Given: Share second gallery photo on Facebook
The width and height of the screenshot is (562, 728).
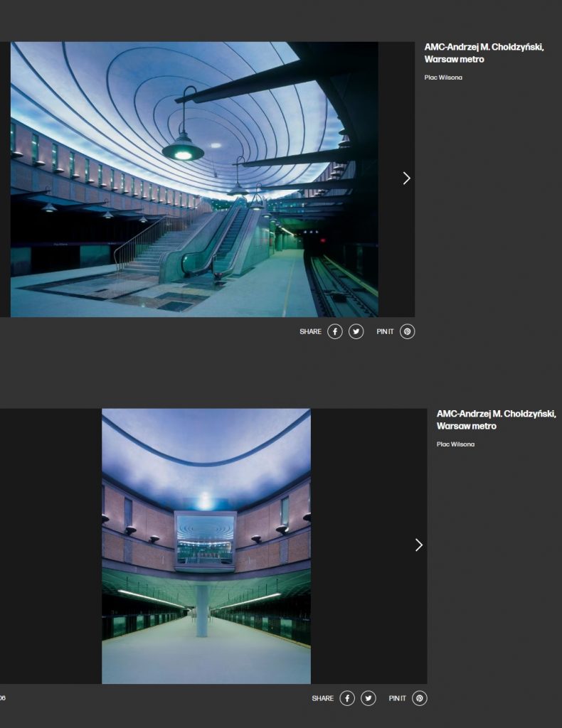Looking at the screenshot, I should tap(347, 698).
